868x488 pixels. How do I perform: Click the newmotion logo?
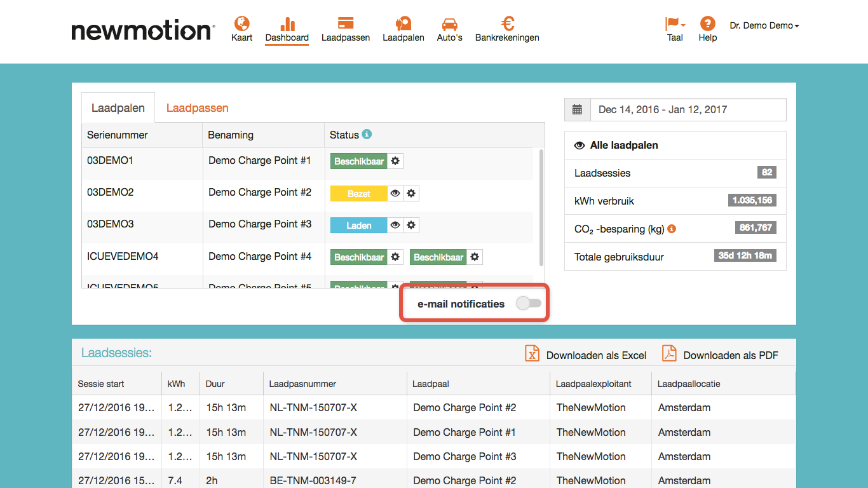pyautogui.click(x=143, y=30)
